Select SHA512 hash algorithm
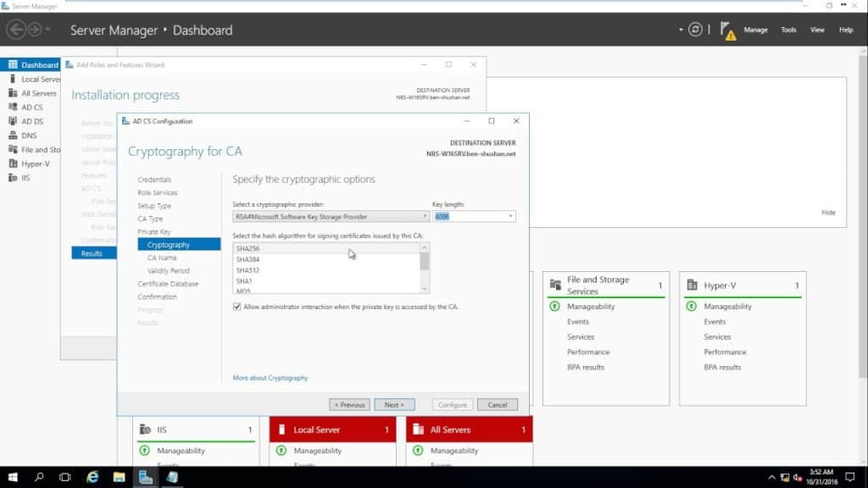The width and height of the screenshot is (868, 488). pyautogui.click(x=326, y=270)
